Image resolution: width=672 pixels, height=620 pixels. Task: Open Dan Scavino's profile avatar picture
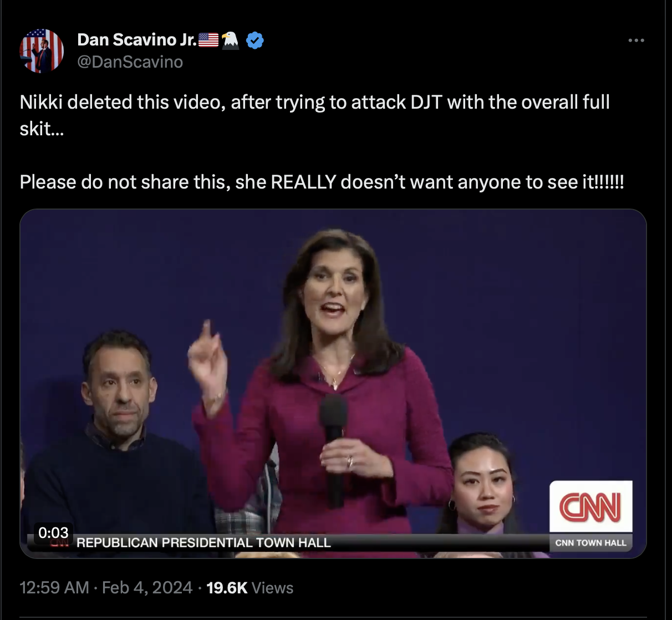42,51
